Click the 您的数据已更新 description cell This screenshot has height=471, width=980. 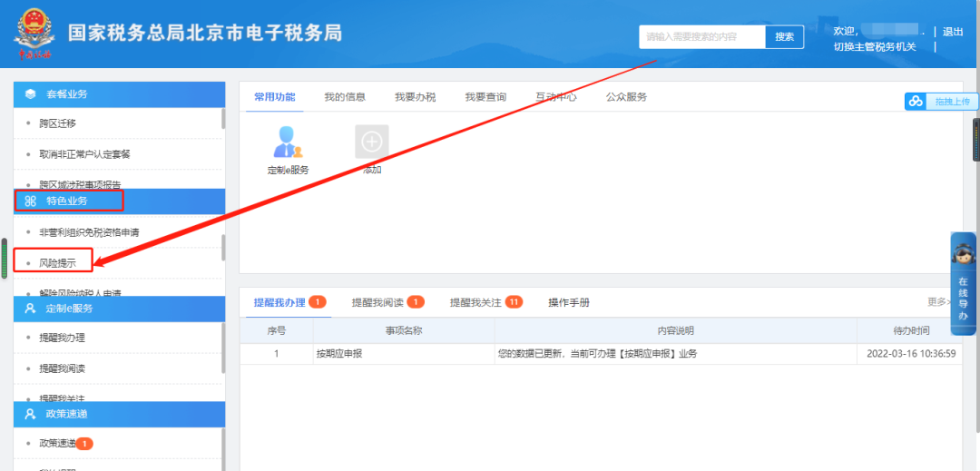[x=676, y=354]
